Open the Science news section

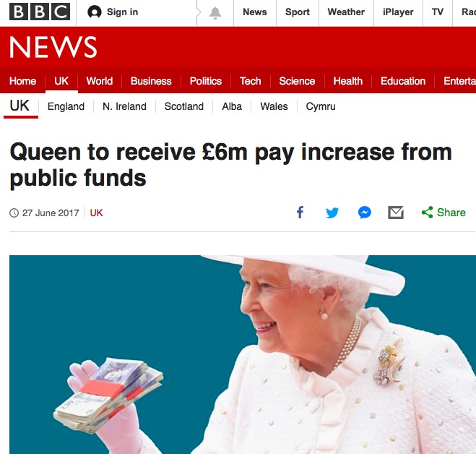click(297, 81)
